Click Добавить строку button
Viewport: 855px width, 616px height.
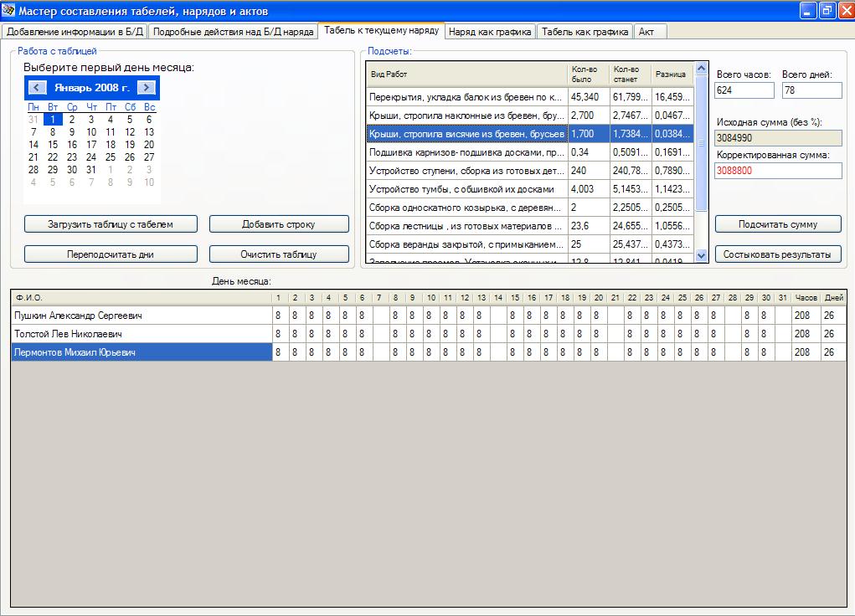tap(279, 224)
